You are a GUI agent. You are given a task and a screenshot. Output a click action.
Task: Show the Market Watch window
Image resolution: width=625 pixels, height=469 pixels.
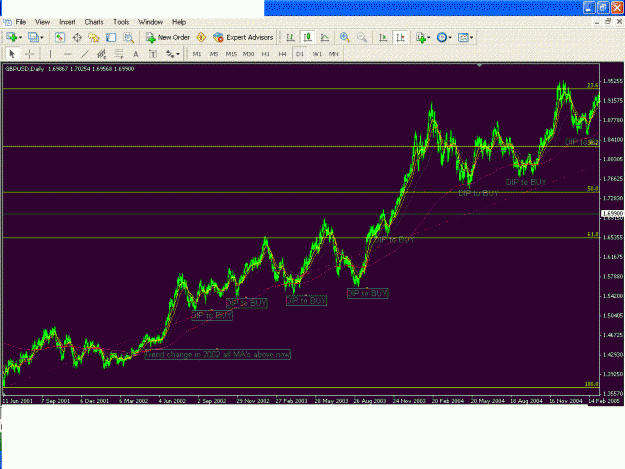tap(60, 37)
